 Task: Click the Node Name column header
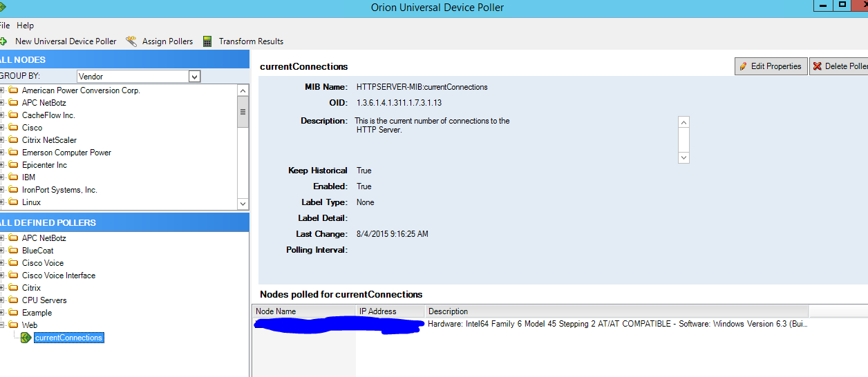(x=304, y=311)
